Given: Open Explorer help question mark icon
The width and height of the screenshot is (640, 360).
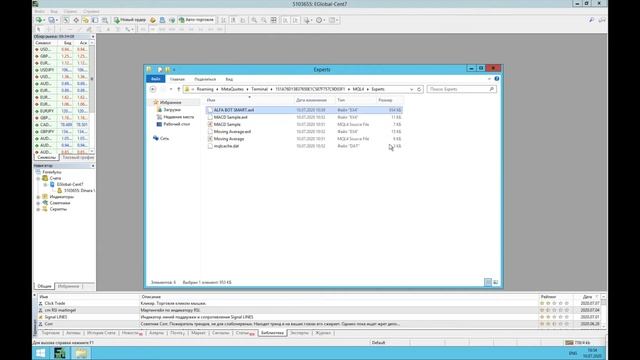Looking at the screenshot, I should [x=497, y=79].
